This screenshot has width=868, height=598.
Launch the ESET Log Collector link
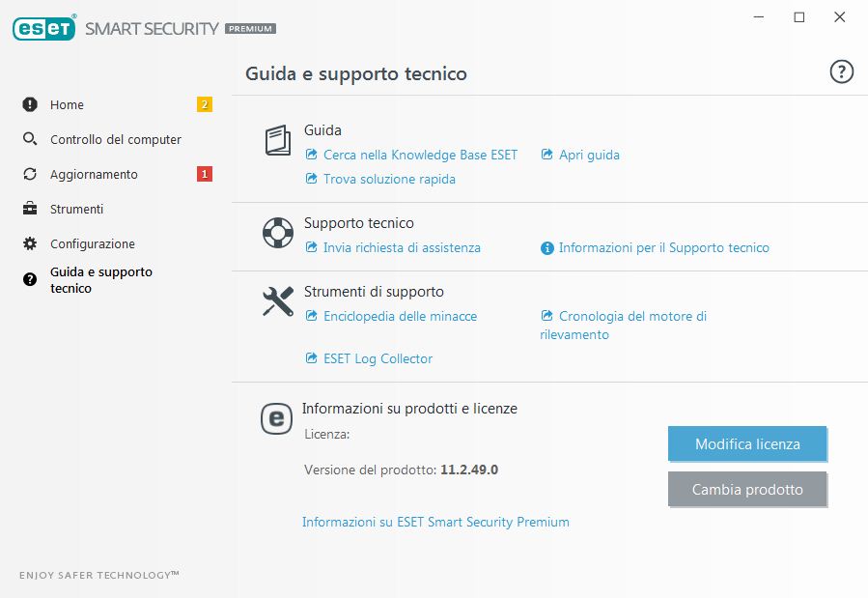pyautogui.click(x=378, y=358)
